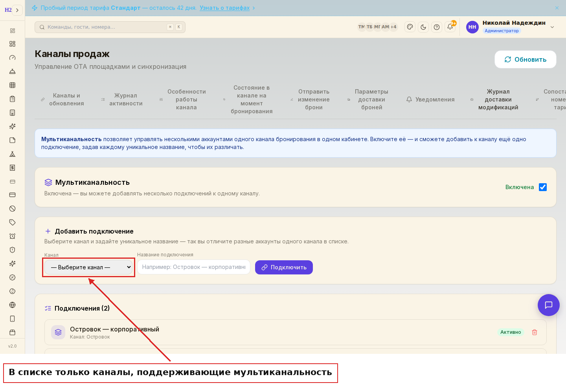Click the НН user avatar
566x392 pixels.
point(472,27)
